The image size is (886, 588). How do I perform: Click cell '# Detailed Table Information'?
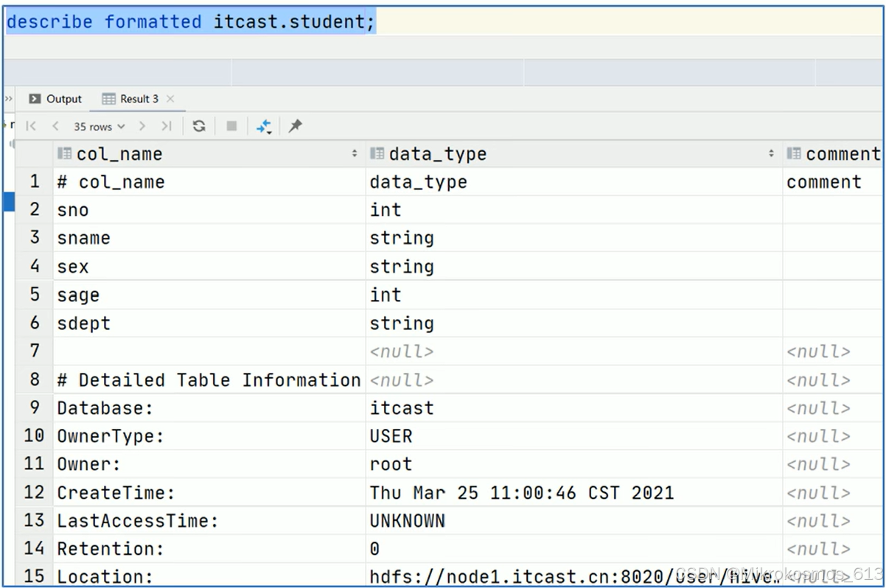[x=209, y=379]
